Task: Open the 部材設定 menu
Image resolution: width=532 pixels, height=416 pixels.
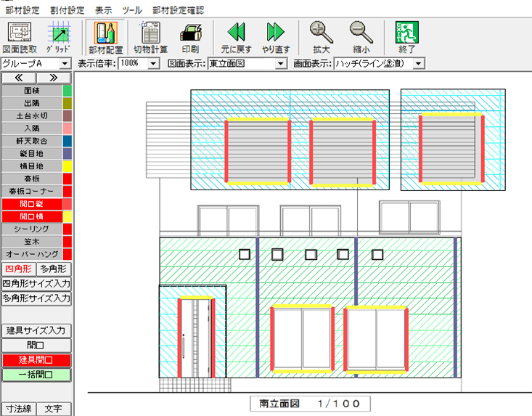Action: (22, 10)
